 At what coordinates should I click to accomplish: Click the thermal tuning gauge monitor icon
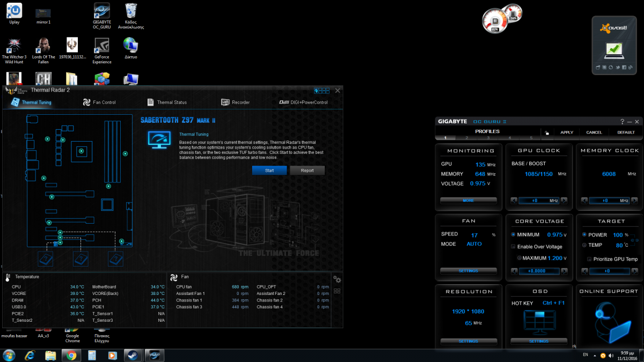pos(159,139)
